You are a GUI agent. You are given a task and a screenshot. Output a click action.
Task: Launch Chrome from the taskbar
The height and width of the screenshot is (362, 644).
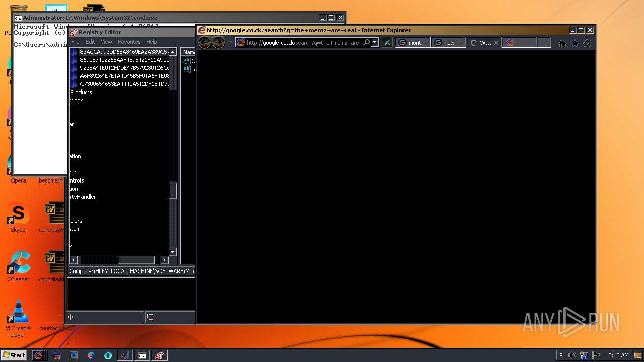coord(91,355)
